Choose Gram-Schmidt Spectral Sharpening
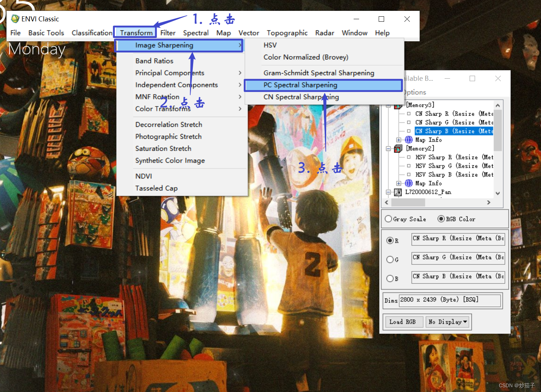Screen dimensions: 541x392 tap(319, 73)
